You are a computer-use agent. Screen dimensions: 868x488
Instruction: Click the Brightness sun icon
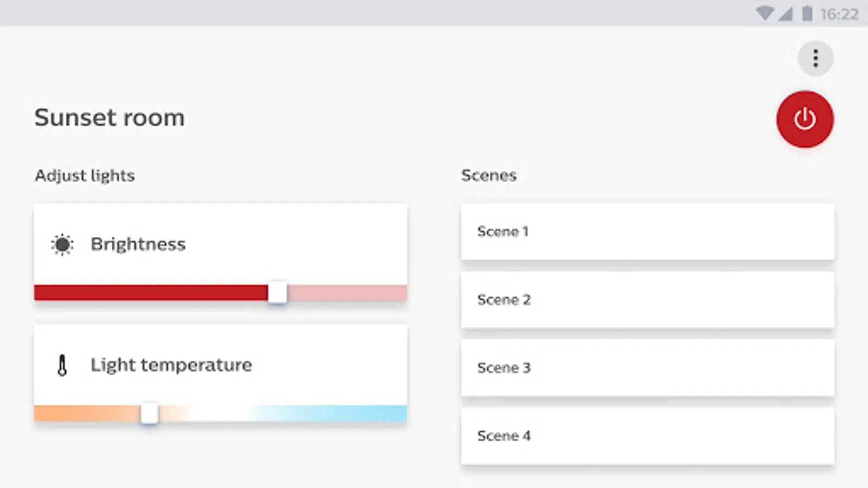click(x=62, y=245)
